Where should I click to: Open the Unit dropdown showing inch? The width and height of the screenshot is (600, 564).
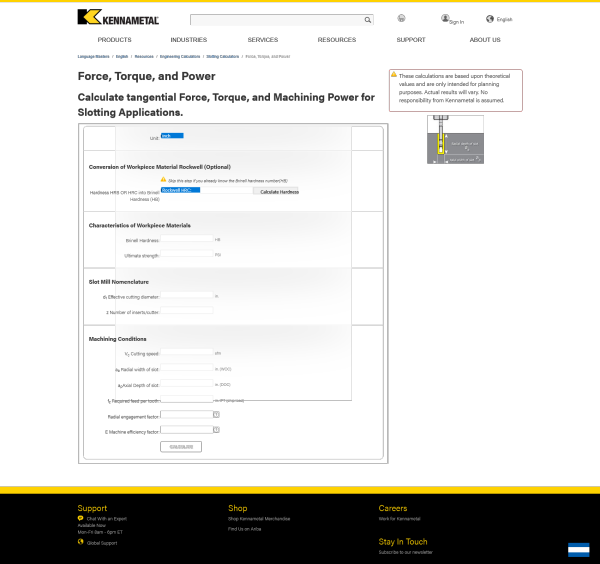tap(172, 135)
